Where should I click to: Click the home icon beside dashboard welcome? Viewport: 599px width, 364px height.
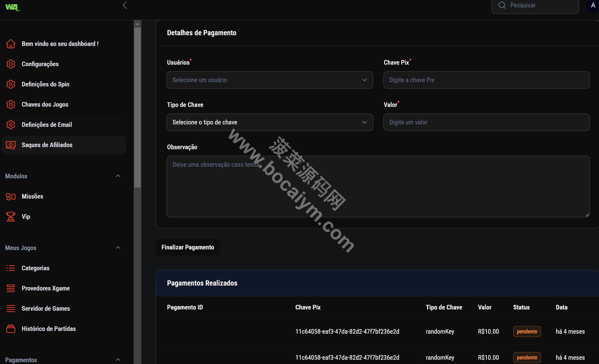[x=11, y=44]
